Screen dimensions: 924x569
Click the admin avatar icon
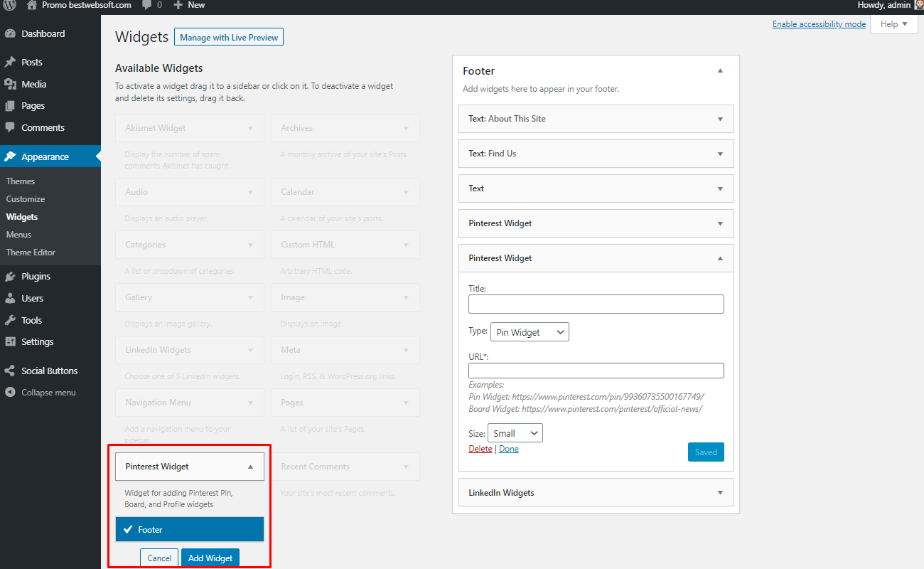[919, 5]
